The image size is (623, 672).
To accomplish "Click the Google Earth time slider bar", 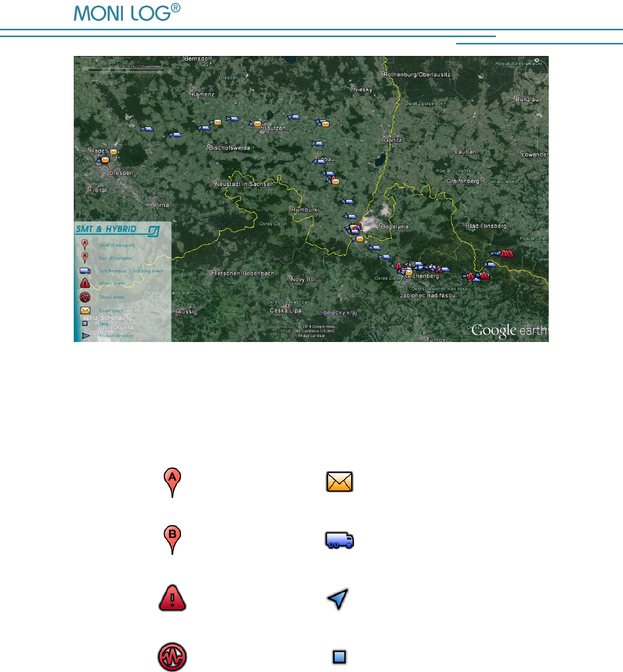I will [x=126, y=69].
